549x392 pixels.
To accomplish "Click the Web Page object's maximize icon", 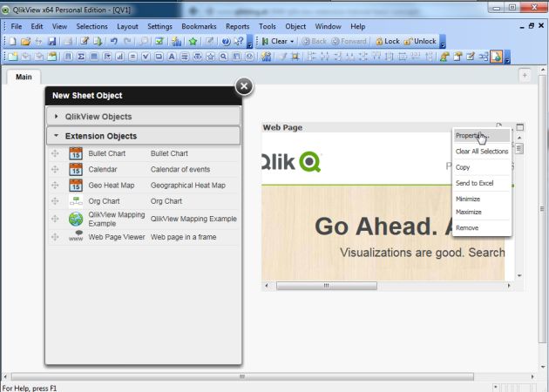I will tap(520, 127).
